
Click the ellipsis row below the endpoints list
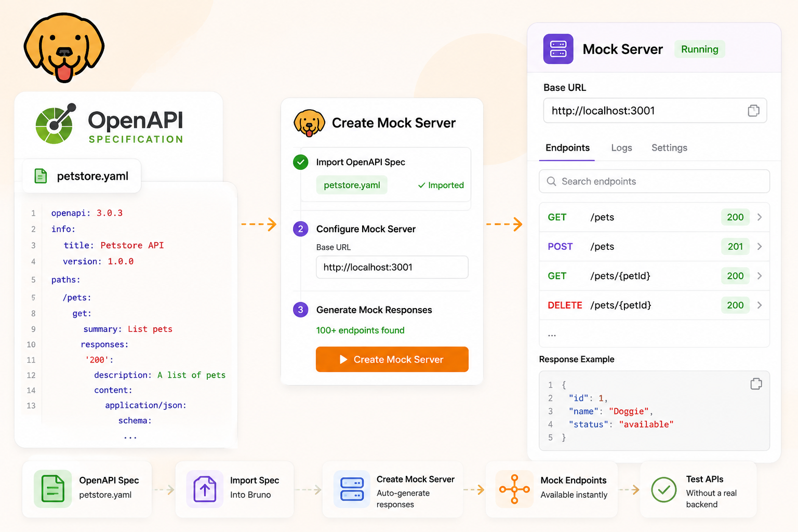[654, 334]
